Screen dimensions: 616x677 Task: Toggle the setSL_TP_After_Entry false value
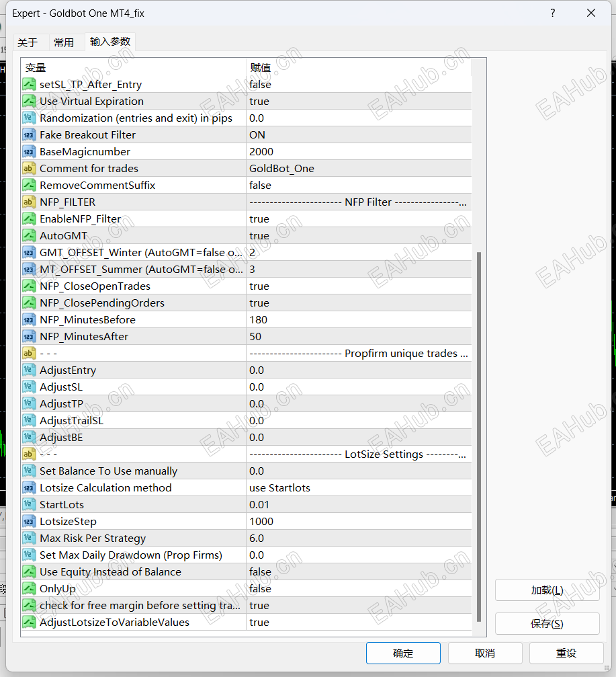(359, 84)
